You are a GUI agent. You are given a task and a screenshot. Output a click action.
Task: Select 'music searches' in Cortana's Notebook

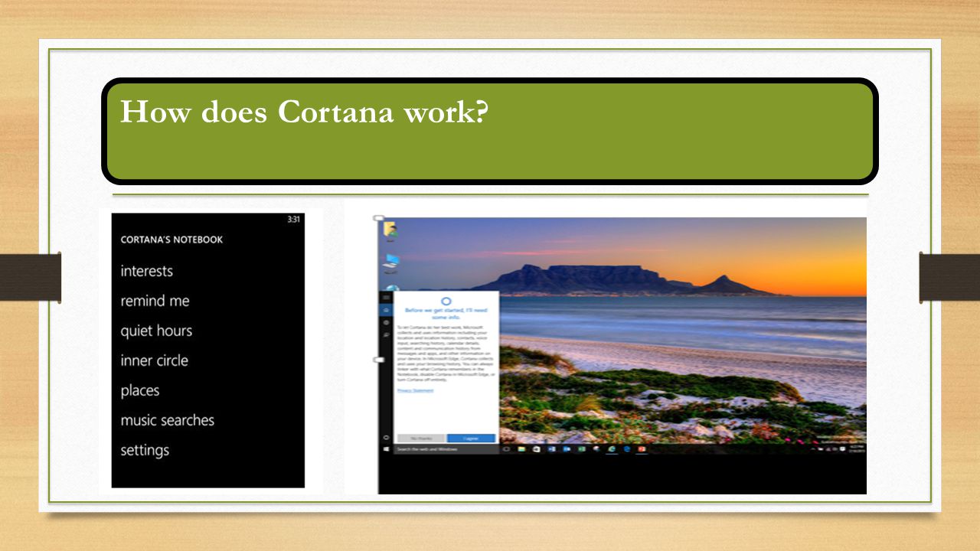tap(168, 420)
